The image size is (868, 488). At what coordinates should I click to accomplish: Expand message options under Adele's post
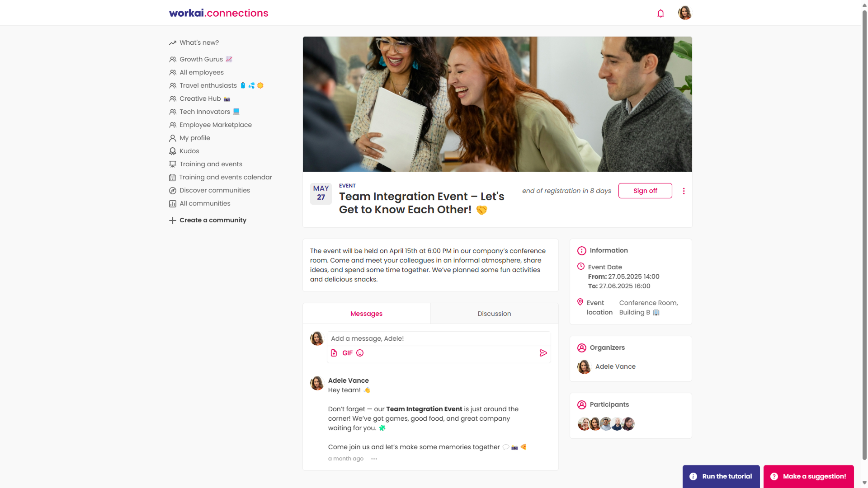[x=374, y=459]
